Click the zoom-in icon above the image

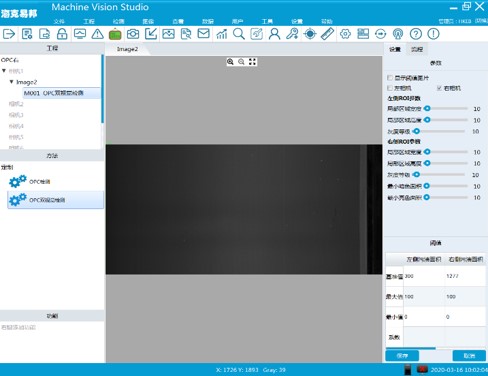pos(230,62)
